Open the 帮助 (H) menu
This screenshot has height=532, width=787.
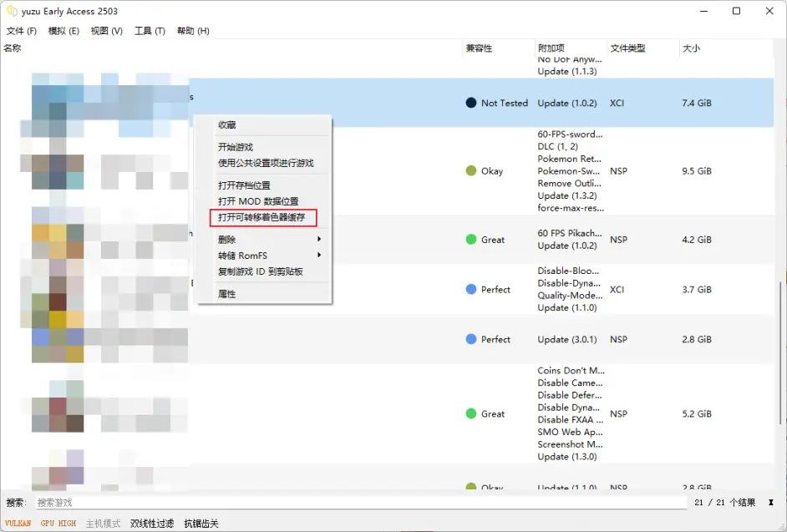[193, 31]
